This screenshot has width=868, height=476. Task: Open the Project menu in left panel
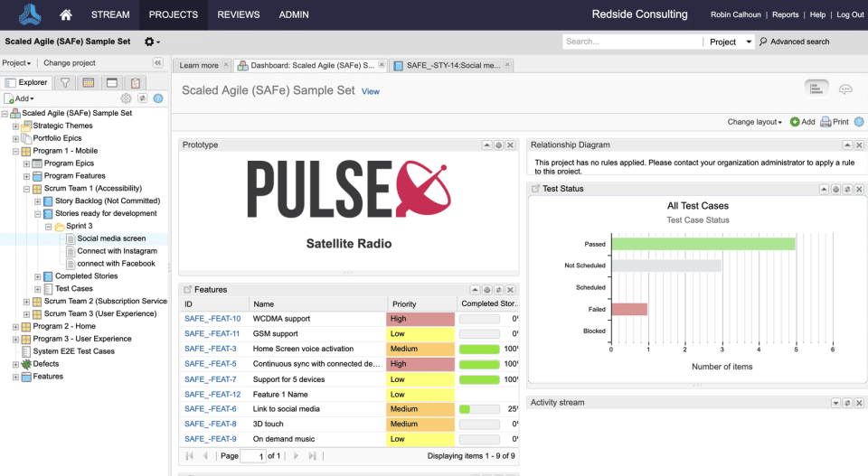[x=16, y=63]
